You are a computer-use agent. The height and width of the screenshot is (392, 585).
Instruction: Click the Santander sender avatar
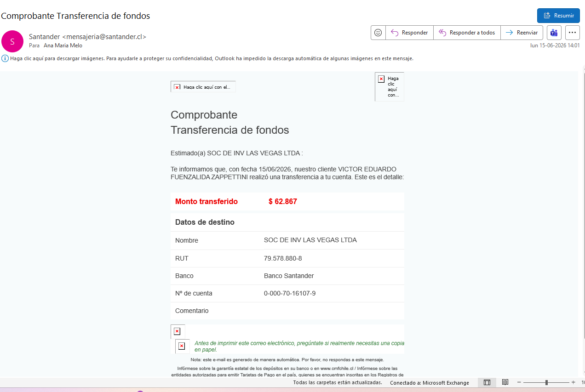[x=12, y=41]
